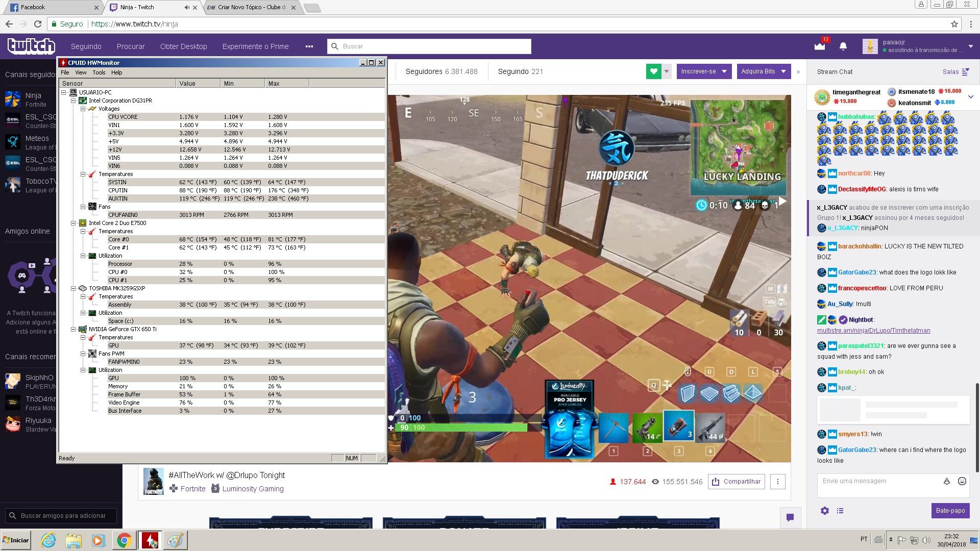The height and width of the screenshot is (551, 980).
Task: Reload the page with refresh icon
Action: [38, 24]
